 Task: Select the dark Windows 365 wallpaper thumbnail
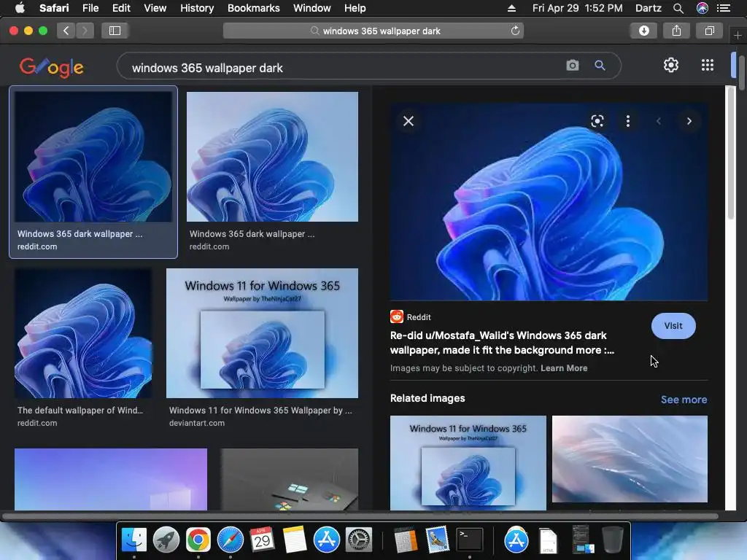click(x=93, y=157)
